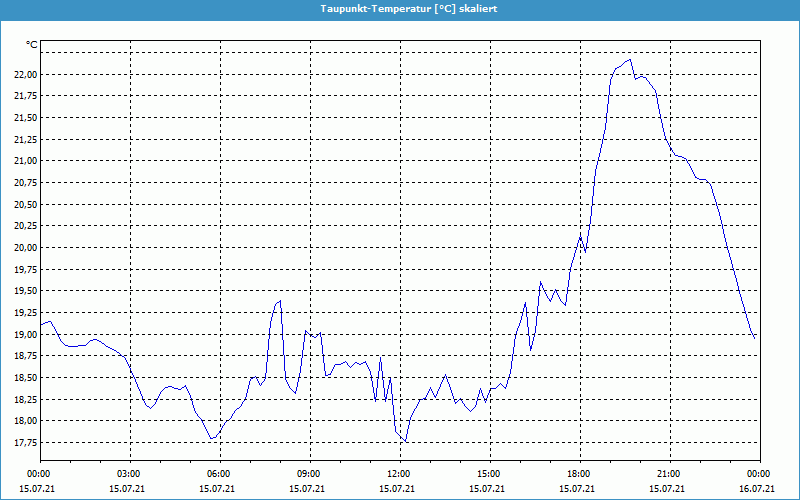Screen dimensions: 800x500
Task: Click the chart title Taupunkt-Temperatur [°C] skaliert
Action: click(408, 8)
